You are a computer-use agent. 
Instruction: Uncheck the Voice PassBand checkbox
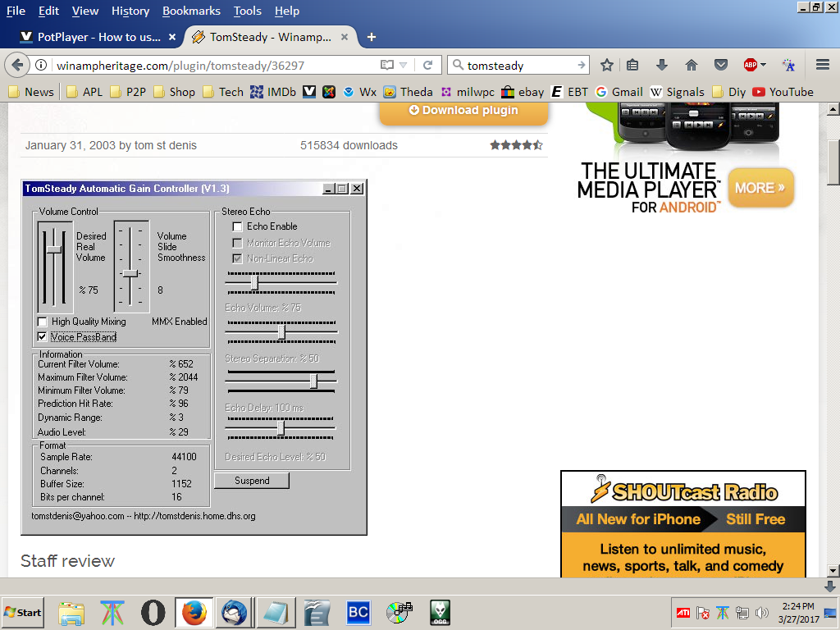(x=43, y=337)
